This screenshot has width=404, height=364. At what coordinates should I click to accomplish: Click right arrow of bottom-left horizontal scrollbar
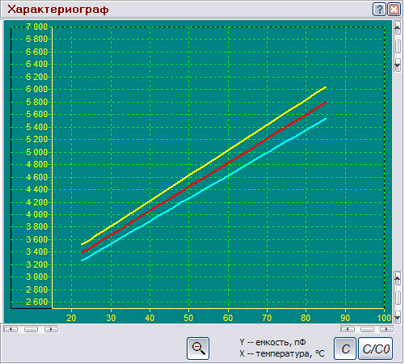pos(51,329)
